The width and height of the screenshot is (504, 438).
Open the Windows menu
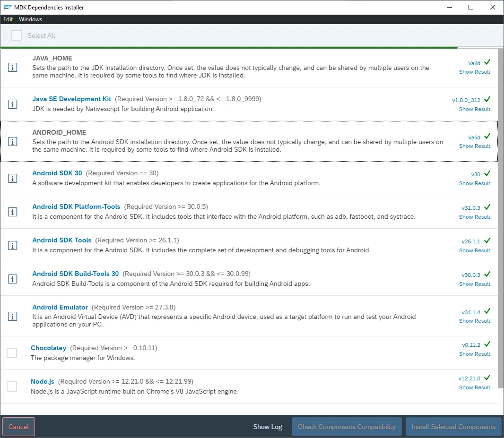(30, 19)
